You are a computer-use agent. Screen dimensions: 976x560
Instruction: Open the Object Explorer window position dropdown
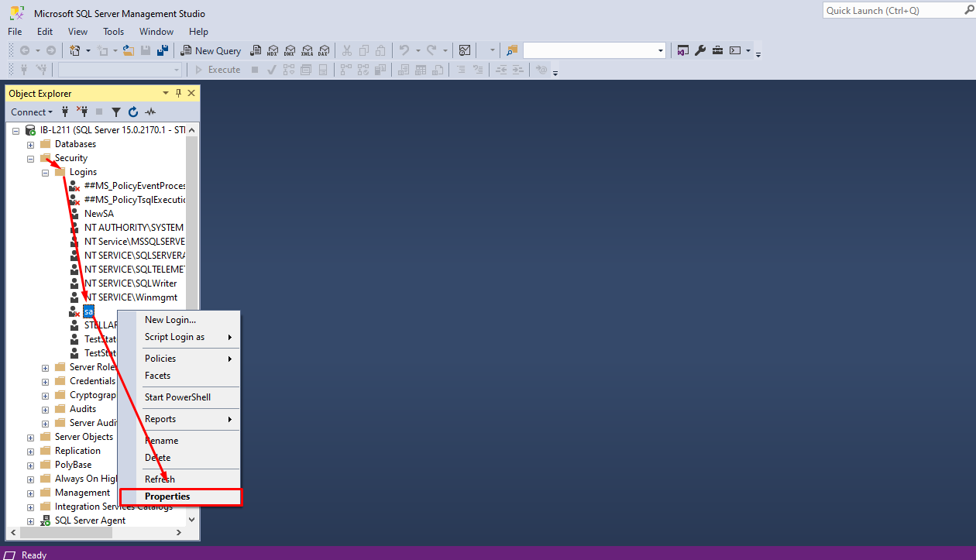166,93
